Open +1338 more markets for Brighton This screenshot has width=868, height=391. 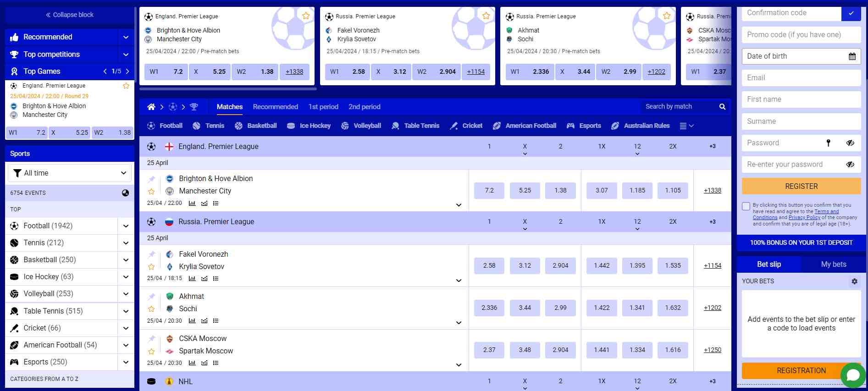(713, 190)
